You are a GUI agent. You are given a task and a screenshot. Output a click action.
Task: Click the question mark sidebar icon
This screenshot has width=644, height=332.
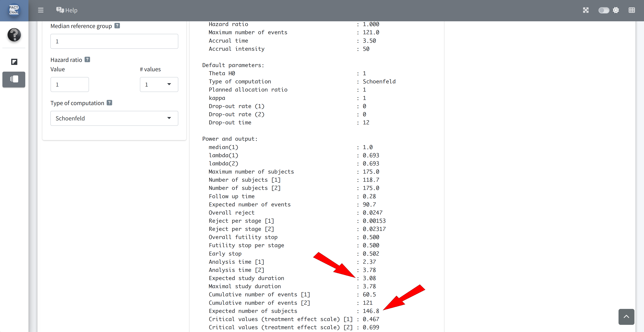pyautogui.click(x=14, y=35)
